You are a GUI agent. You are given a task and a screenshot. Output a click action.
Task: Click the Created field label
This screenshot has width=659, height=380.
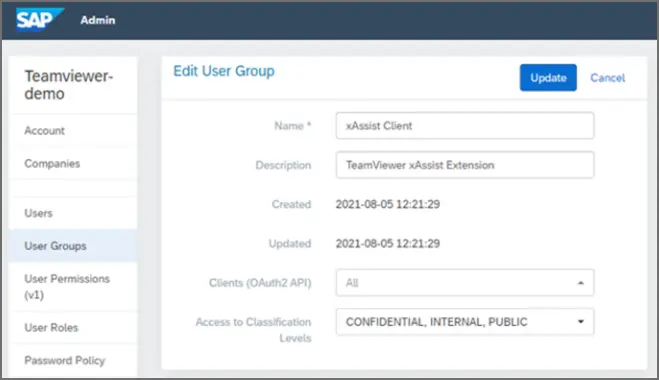click(x=291, y=204)
